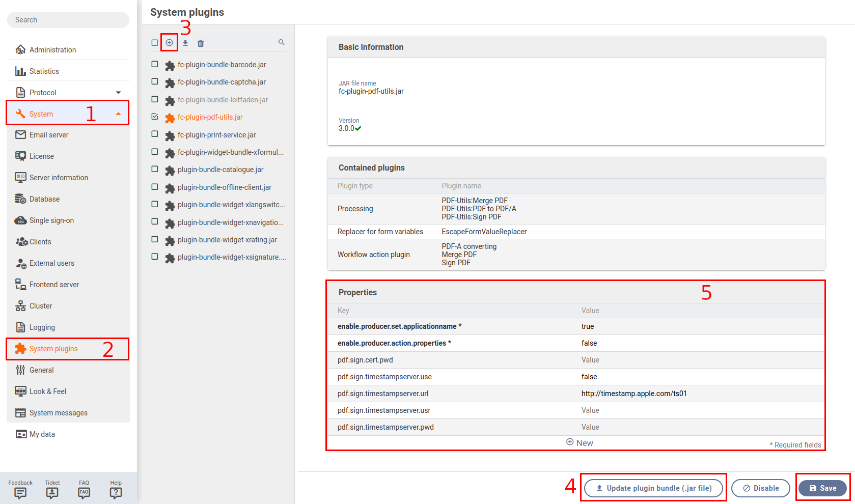Viewport: 855px width, 504px height.
Task: Click the FAQ icon in footer
Action: point(84,492)
